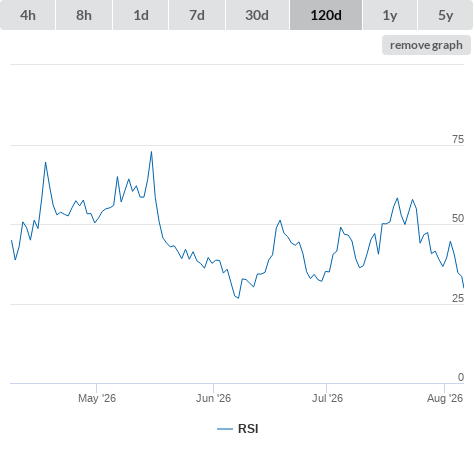Viewport: 474px width, 455px height.
Task: Select the 4h time range tab
Action: [28, 15]
